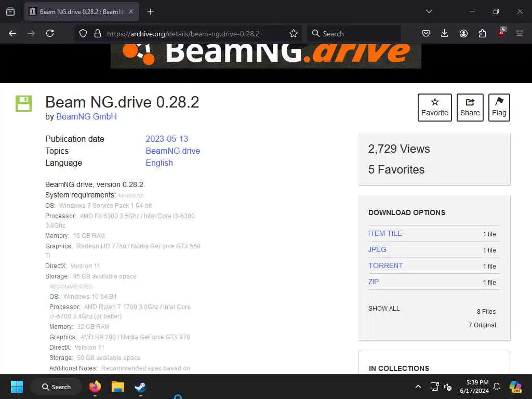The height and width of the screenshot is (399, 532).
Task: Open the Firefox hamburger menu
Action: pos(520,34)
